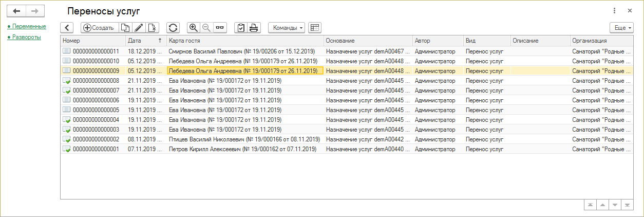Open the Переменные link
This screenshot has width=644, height=217.
[x=29, y=26]
